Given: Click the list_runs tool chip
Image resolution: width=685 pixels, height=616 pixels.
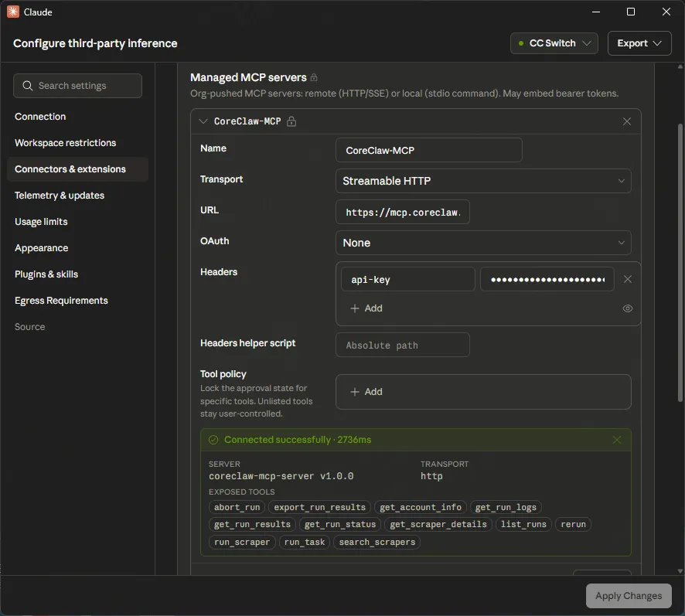Looking at the screenshot, I should pyautogui.click(x=523, y=524).
